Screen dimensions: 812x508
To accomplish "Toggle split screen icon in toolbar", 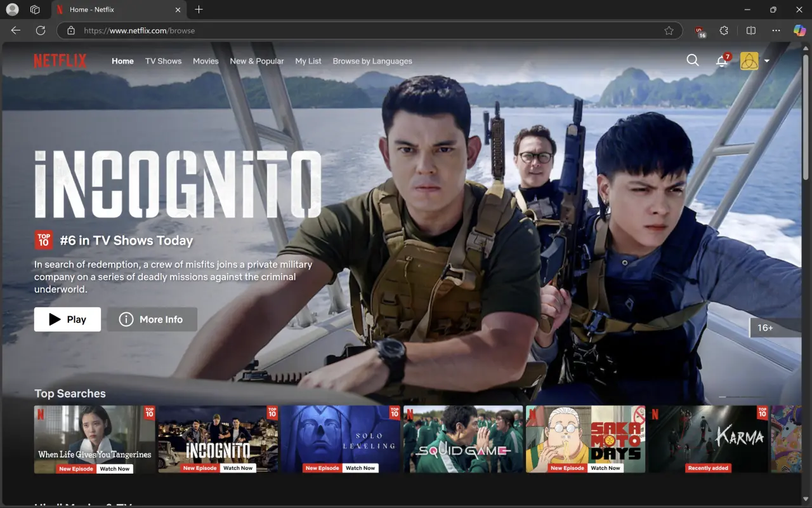I will coord(751,30).
